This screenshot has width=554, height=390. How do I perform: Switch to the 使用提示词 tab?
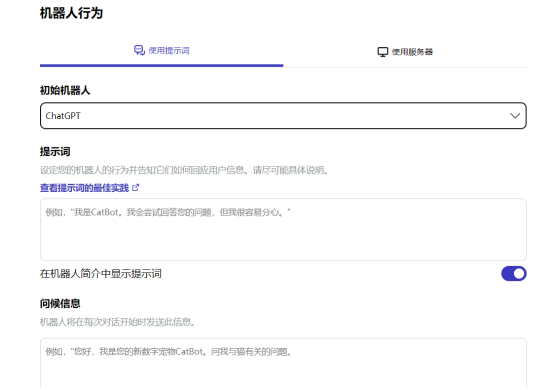pos(161,51)
